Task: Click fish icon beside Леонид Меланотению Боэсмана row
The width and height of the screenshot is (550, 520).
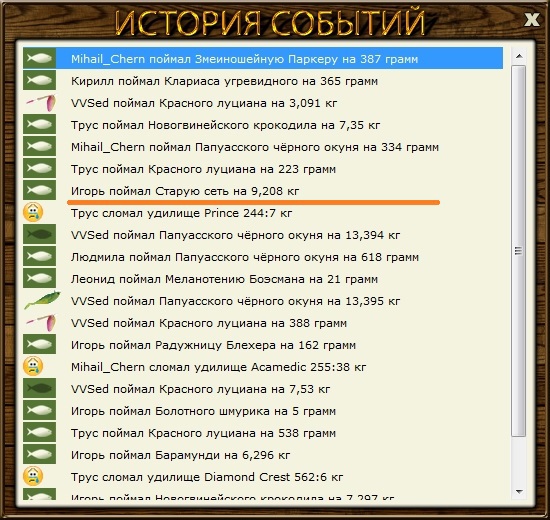Action: [x=39, y=278]
